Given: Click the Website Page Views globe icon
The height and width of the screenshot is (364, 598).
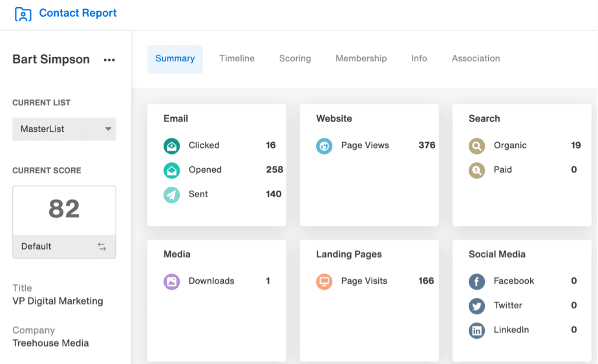Looking at the screenshot, I should pos(324,145).
